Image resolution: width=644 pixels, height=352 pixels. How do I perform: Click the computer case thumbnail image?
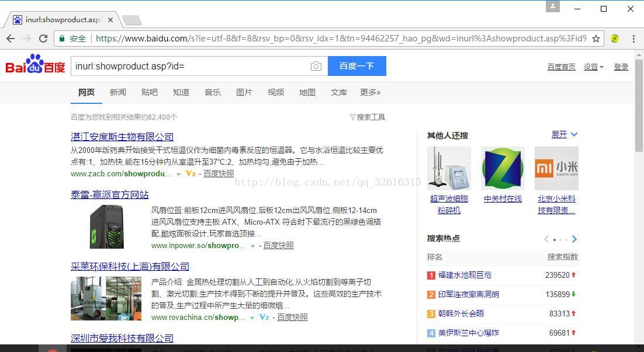coord(106,226)
